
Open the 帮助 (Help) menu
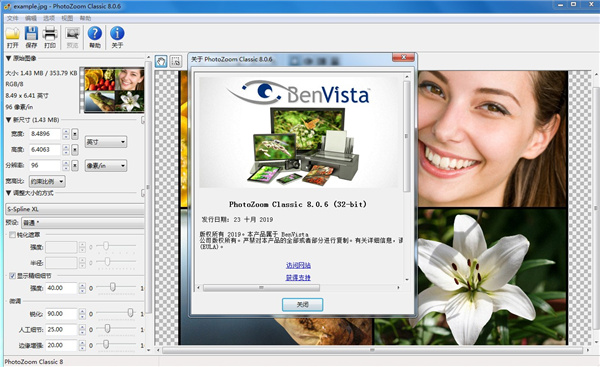85,18
